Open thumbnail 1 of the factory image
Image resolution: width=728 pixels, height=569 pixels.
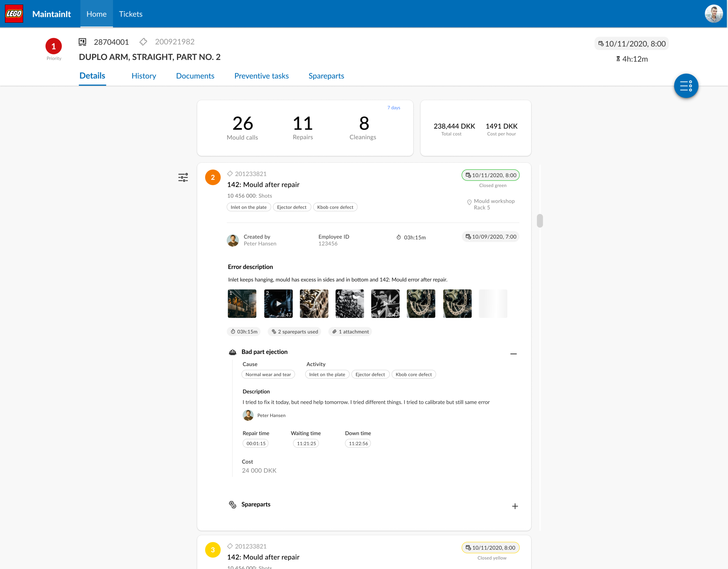[242, 304]
